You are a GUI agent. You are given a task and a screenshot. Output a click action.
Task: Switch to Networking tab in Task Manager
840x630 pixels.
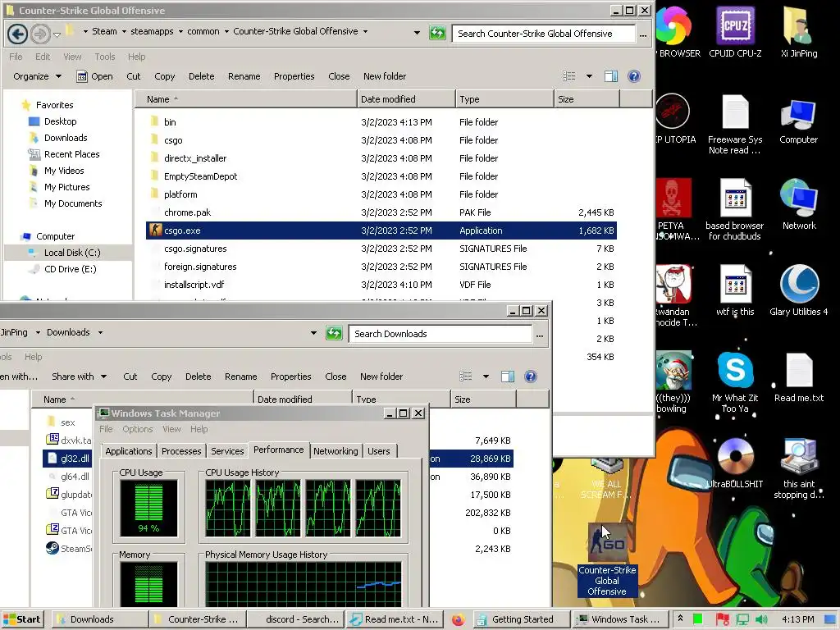point(336,451)
